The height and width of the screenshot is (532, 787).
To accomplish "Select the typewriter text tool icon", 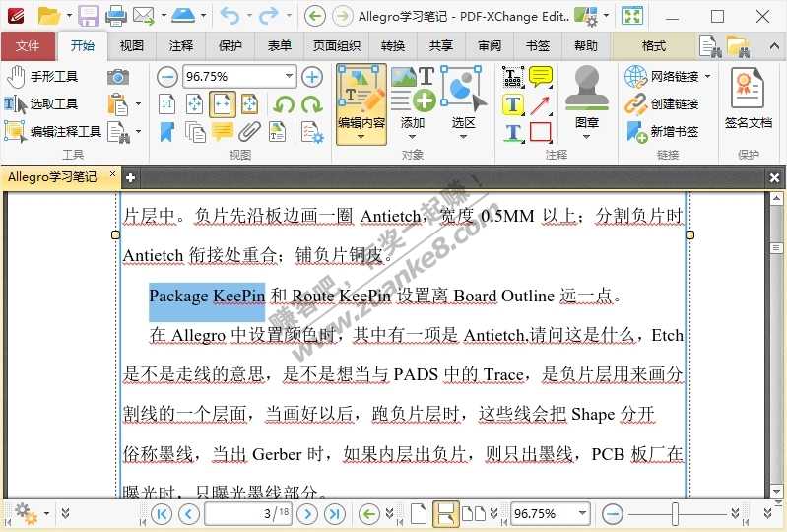I will click(512, 77).
